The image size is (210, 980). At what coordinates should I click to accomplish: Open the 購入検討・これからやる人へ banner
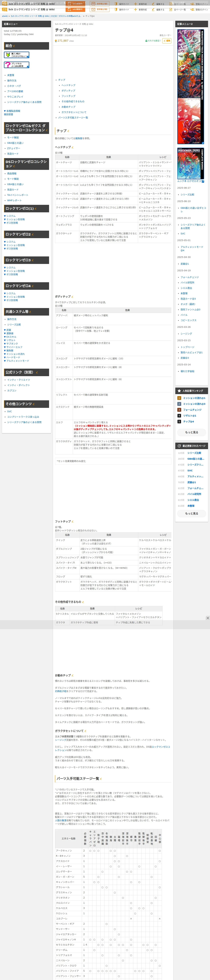pos(16,55)
